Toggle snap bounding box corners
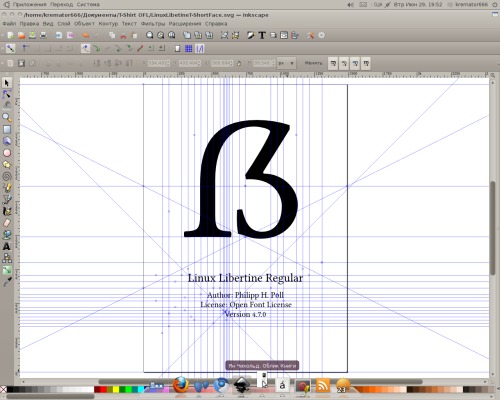This screenshot has width=500, height=400. pos(25,49)
